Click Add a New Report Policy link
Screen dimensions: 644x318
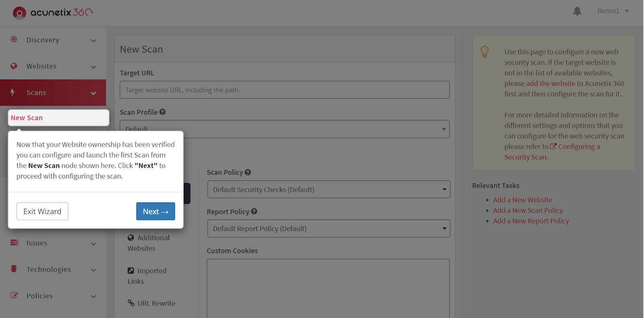tap(531, 221)
